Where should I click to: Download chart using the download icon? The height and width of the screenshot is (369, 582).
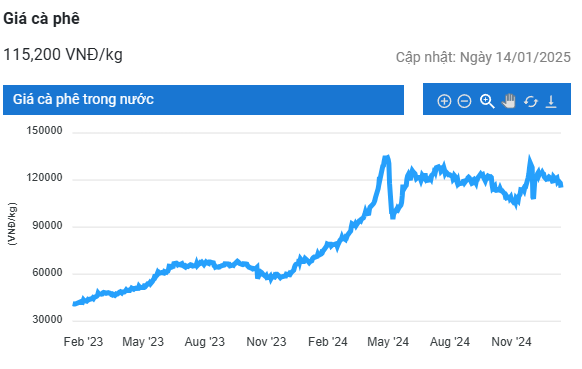pyautogui.click(x=551, y=101)
